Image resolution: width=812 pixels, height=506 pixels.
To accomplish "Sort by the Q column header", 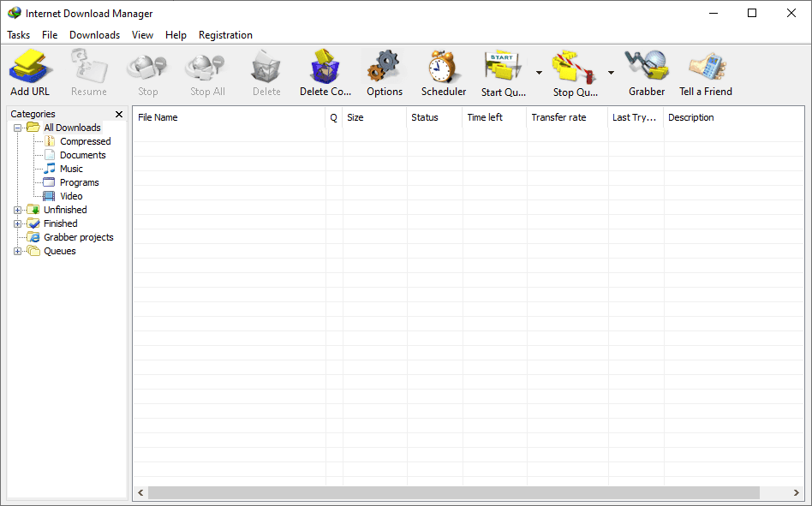I will click(334, 117).
